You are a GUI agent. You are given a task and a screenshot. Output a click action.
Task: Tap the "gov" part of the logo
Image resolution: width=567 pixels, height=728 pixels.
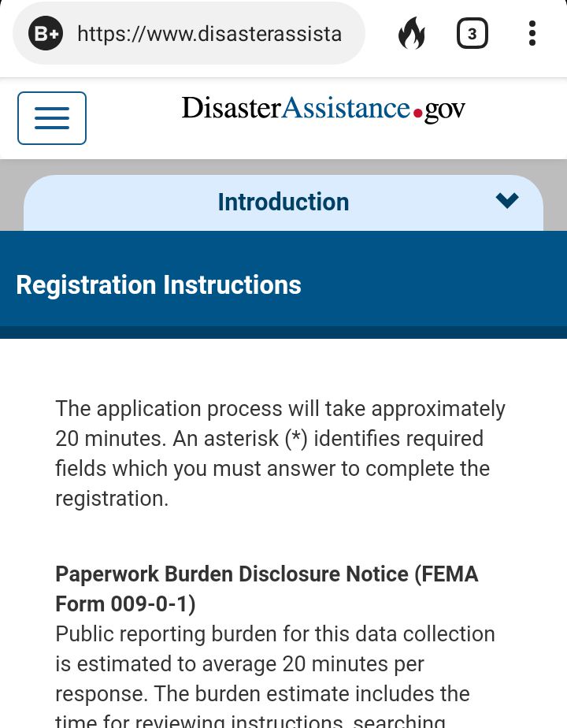point(444,111)
